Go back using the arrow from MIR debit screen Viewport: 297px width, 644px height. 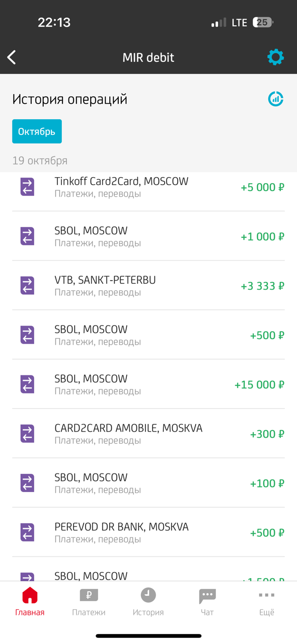point(11,57)
